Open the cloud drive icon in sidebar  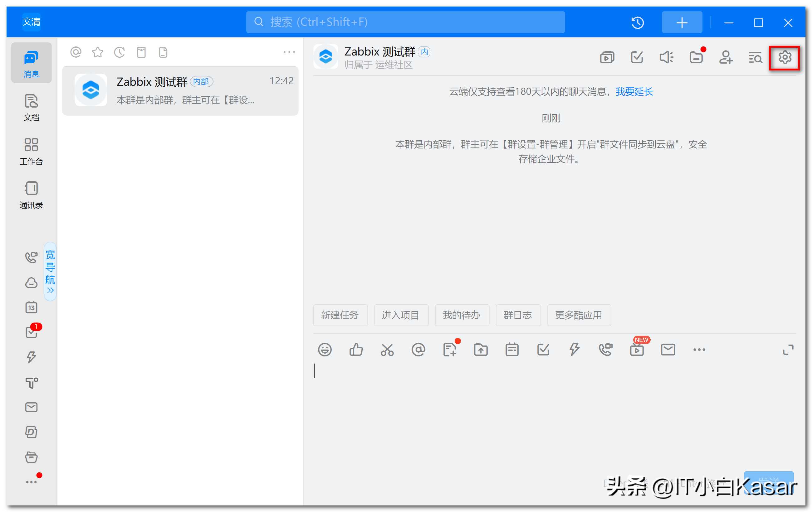point(31,283)
